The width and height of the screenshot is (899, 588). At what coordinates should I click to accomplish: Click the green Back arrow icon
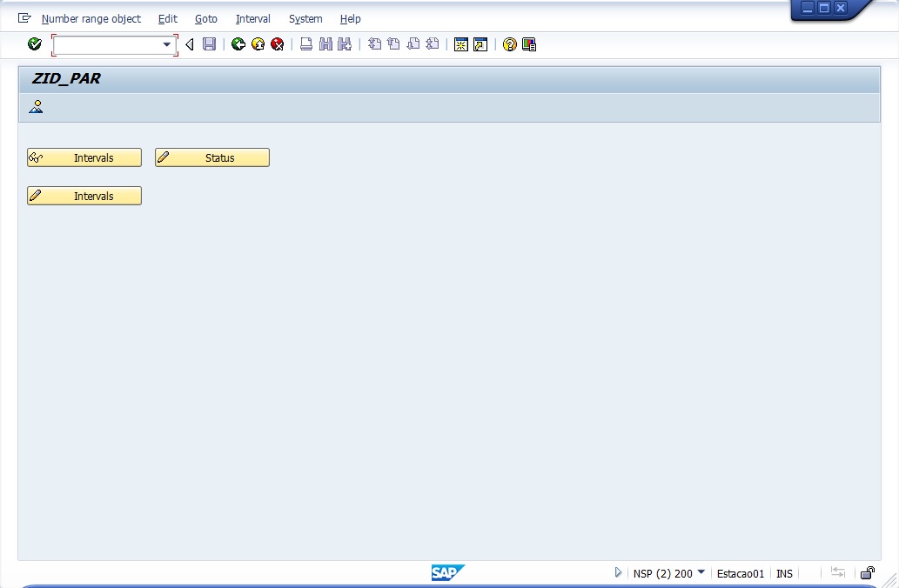pyautogui.click(x=238, y=44)
